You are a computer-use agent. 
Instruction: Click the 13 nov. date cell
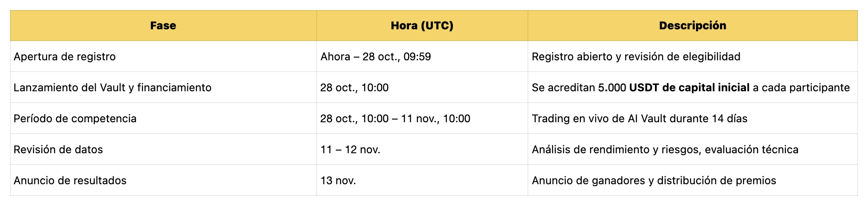point(338,180)
